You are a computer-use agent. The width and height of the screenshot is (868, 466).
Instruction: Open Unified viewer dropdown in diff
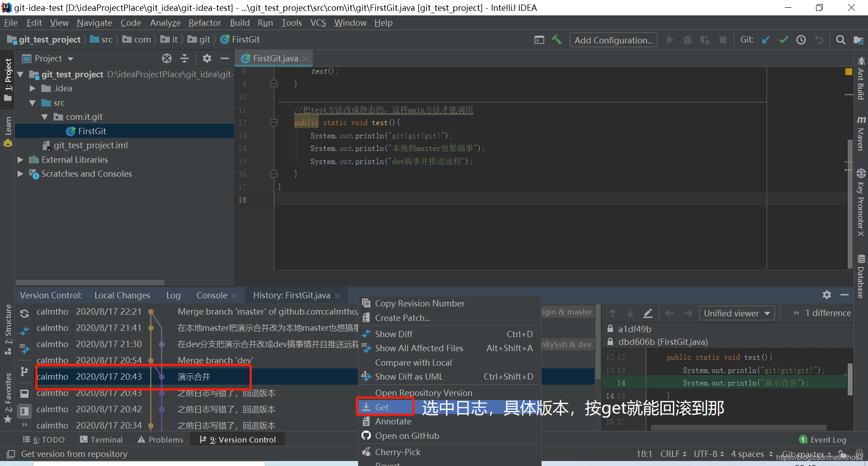pyautogui.click(x=736, y=313)
